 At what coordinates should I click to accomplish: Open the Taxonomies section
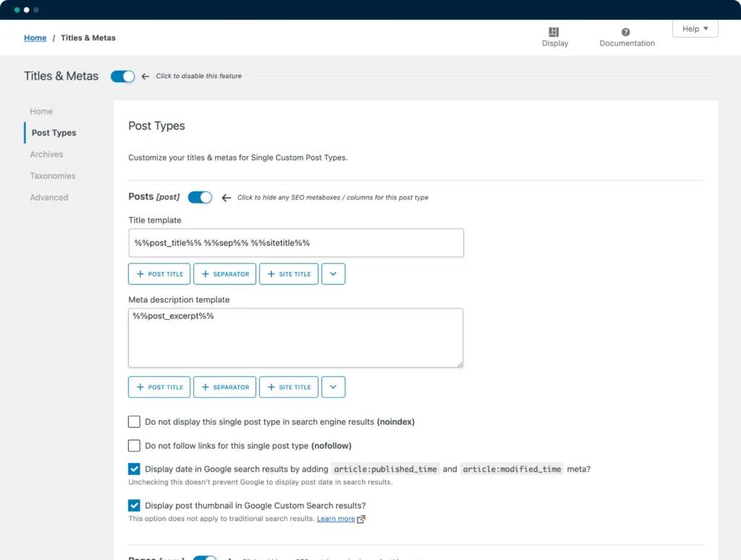[53, 176]
